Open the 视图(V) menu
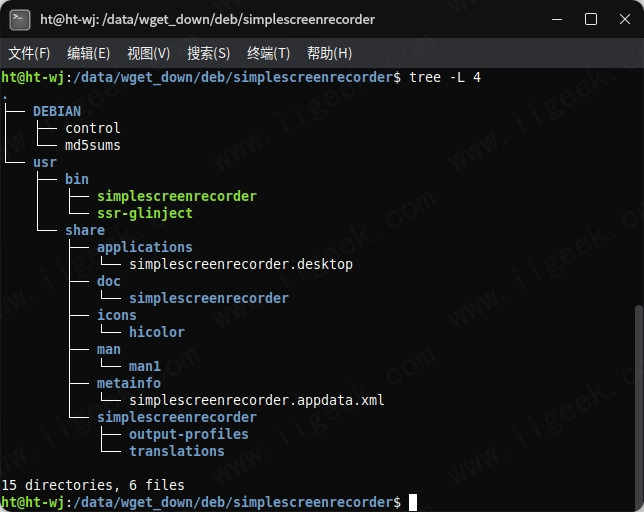The image size is (644, 512). 148,53
